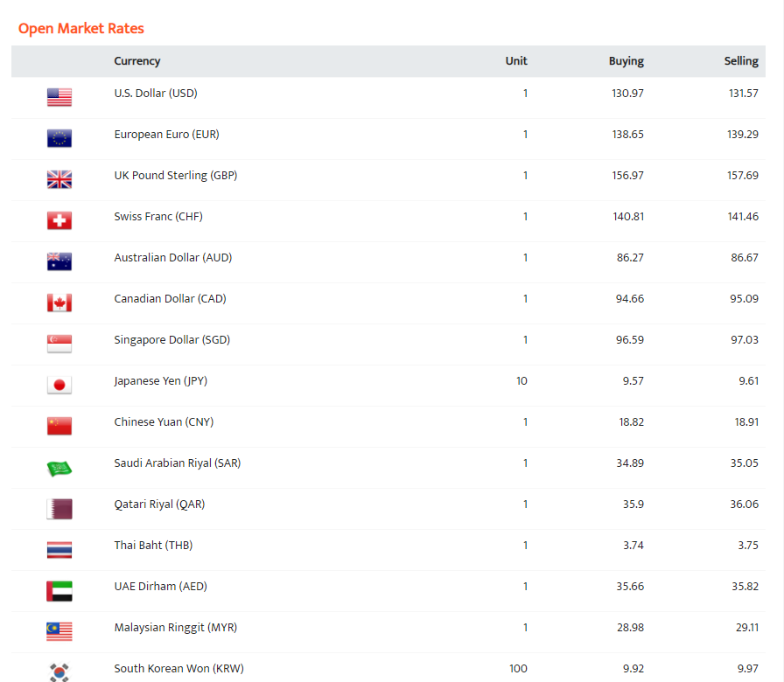Click the Buying column header

(x=626, y=61)
